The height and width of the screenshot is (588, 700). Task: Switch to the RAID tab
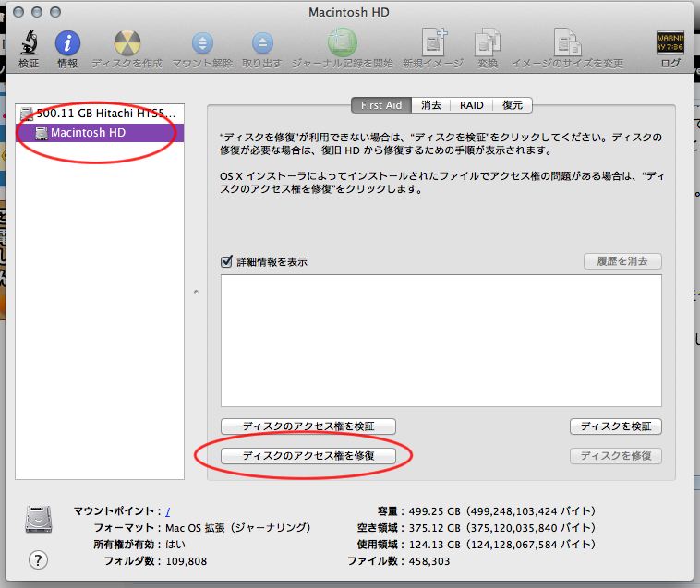pos(471,105)
